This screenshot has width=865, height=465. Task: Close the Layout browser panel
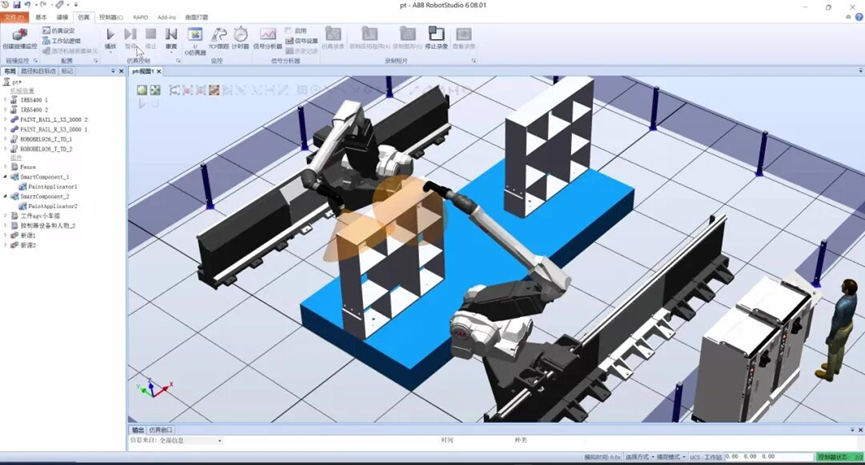[121, 71]
